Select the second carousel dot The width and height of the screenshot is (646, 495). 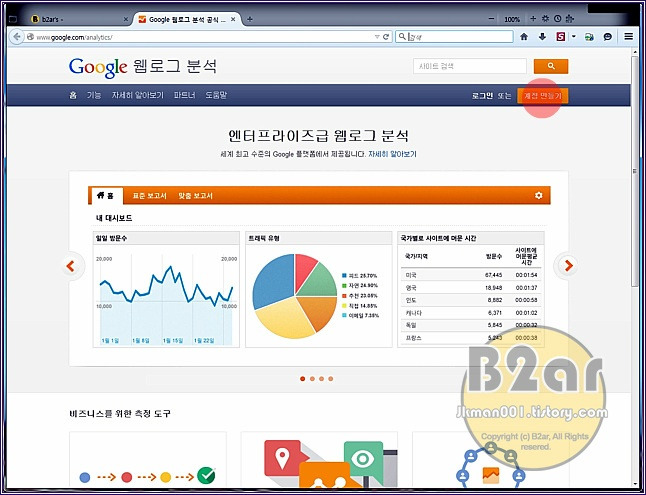click(x=312, y=379)
